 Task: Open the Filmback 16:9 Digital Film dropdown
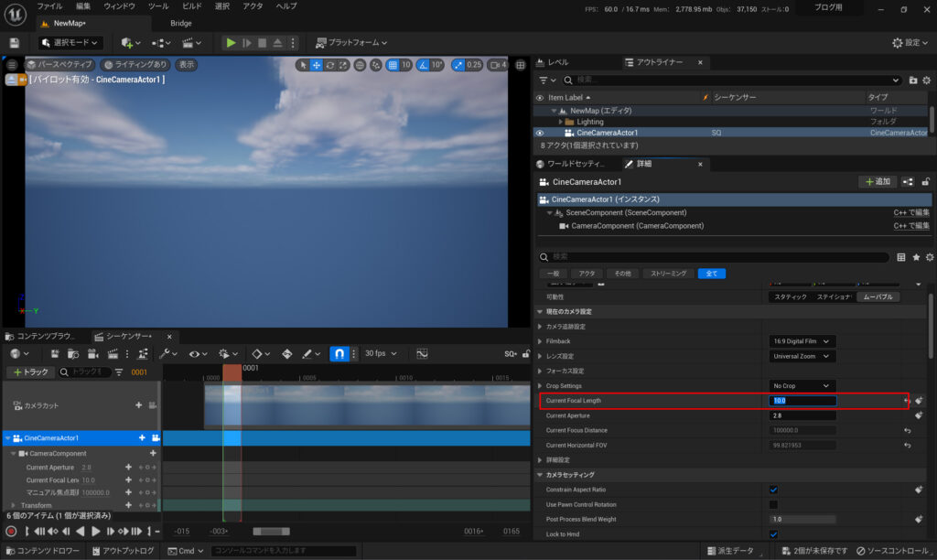point(802,341)
